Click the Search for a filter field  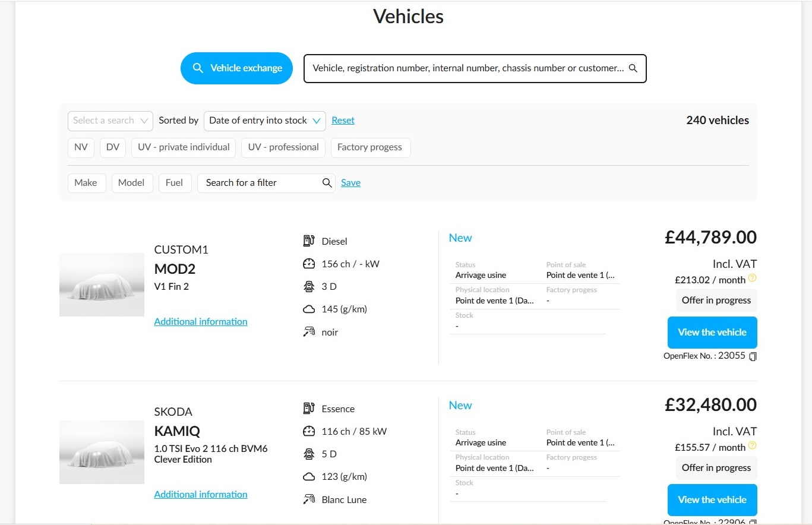pos(266,183)
